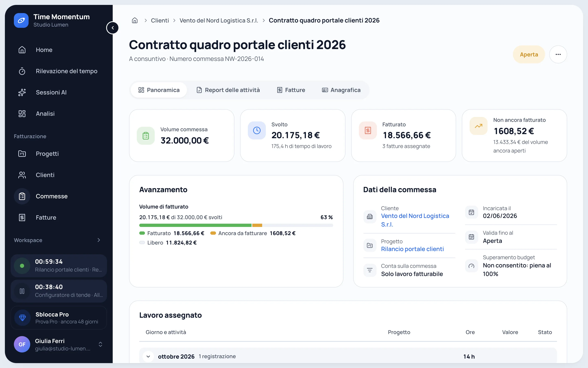Click the Clienti people icon

click(22, 175)
